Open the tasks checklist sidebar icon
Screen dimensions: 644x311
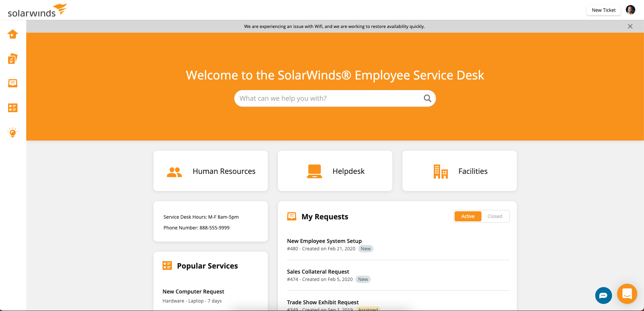pyautogui.click(x=13, y=59)
